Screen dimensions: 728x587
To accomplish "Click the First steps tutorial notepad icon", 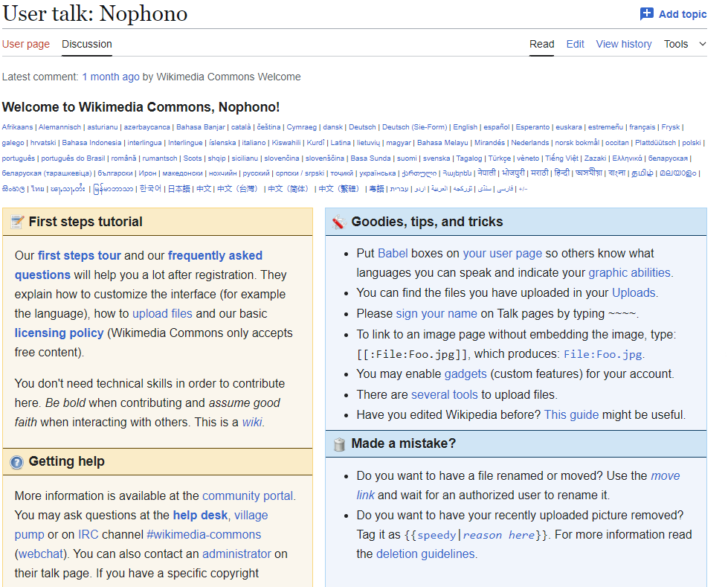I will pos(17,222).
